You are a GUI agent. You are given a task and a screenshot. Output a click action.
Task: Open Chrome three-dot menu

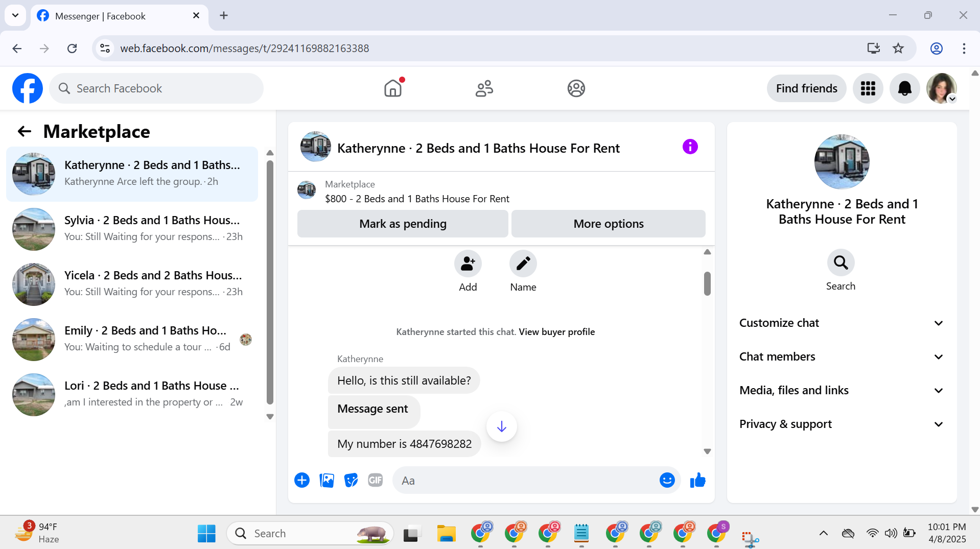pyautogui.click(x=964, y=49)
